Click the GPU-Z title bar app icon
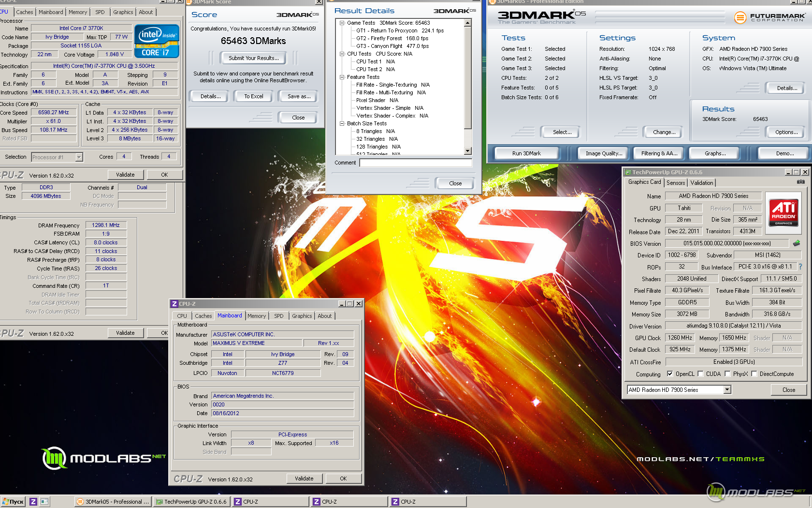Screen dimensions: 812x508 click(x=628, y=172)
